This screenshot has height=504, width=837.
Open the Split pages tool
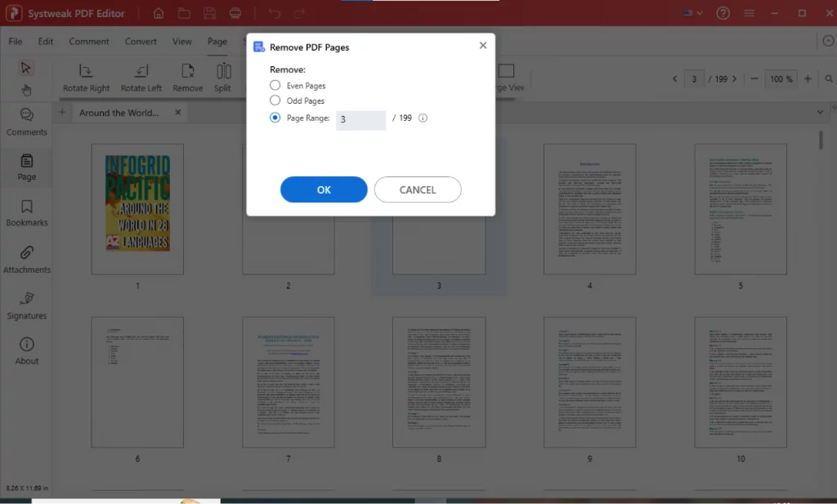coord(222,76)
